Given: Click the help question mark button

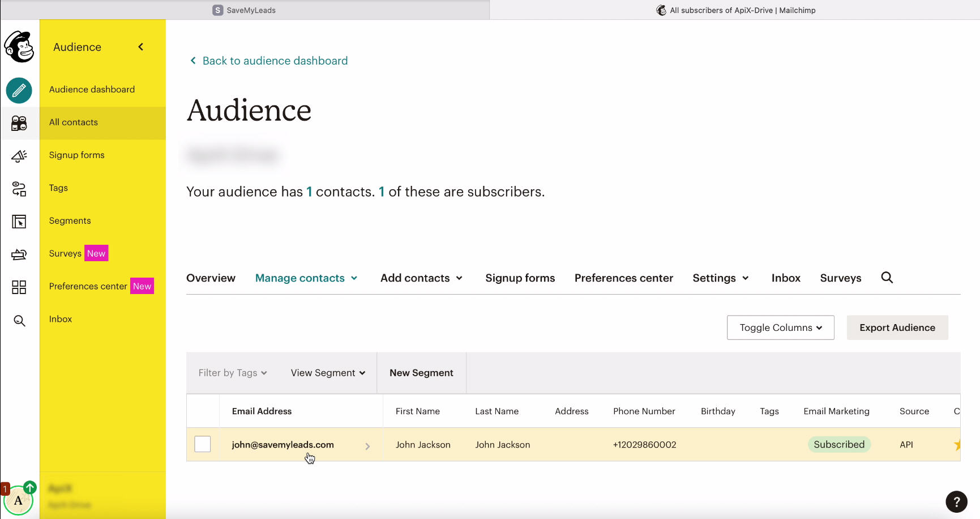Looking at the screenshot, I should pyautogui.click(x=956, y=501).
